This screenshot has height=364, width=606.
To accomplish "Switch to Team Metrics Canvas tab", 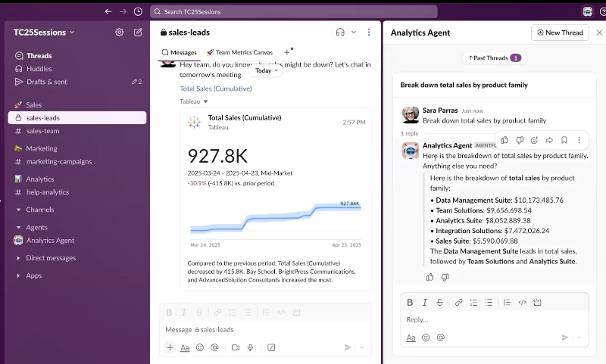I will point(239,52).
